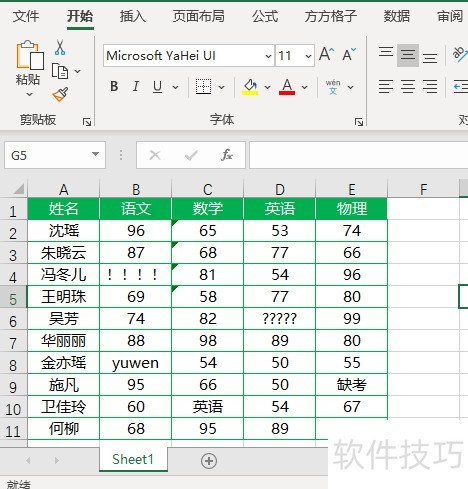The width and height of the screenshot is (468, 489).
Task: Click the text orientation icon
Action: click(460, 54)
